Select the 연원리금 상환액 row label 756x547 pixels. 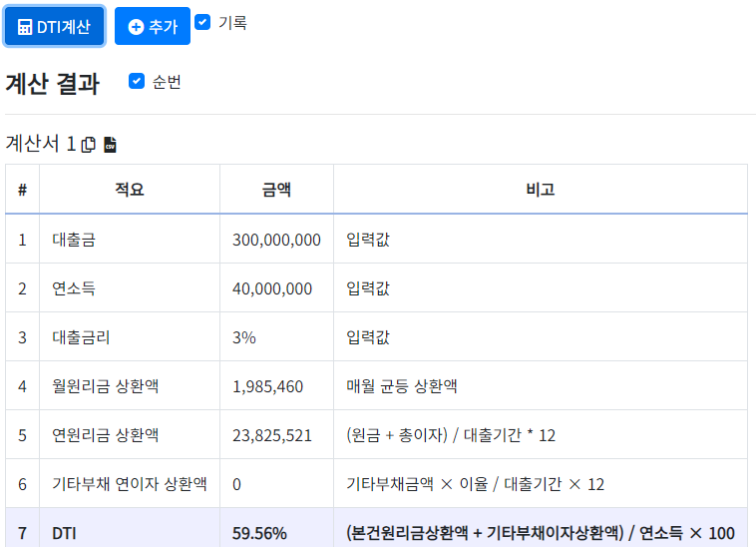(x=105, y=435)
